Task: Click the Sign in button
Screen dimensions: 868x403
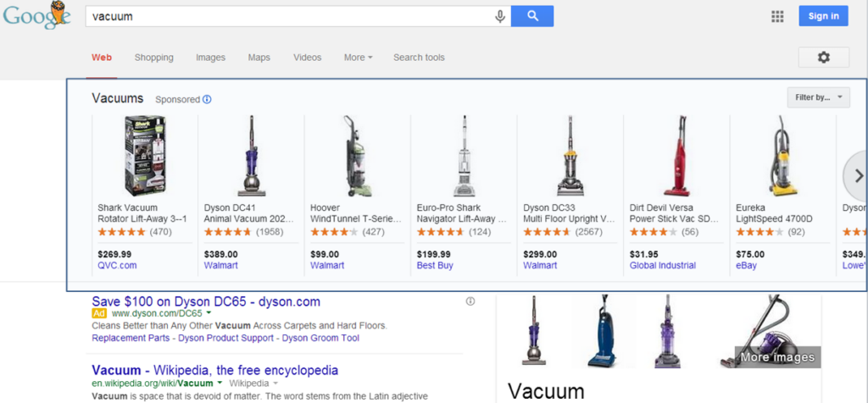Action: click(823, 16)
